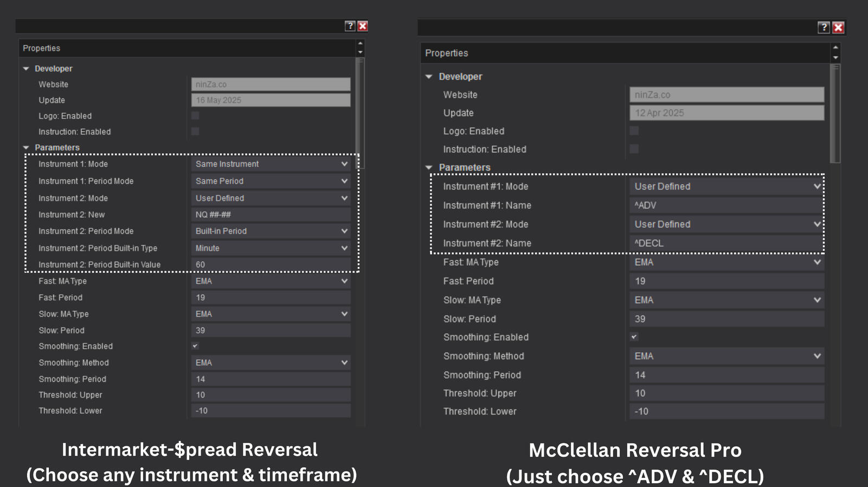
Task: Close the McClellan Reversal Pro properties window
Action: click(838, 28)
